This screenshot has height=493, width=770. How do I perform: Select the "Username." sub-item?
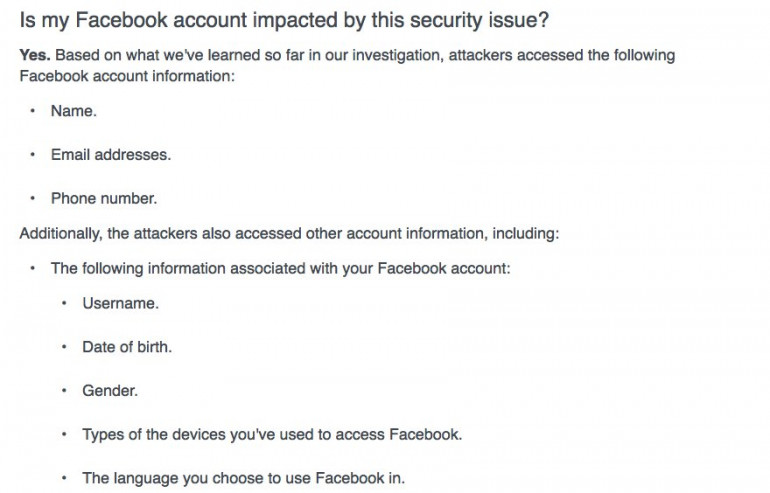pos(120,303)
